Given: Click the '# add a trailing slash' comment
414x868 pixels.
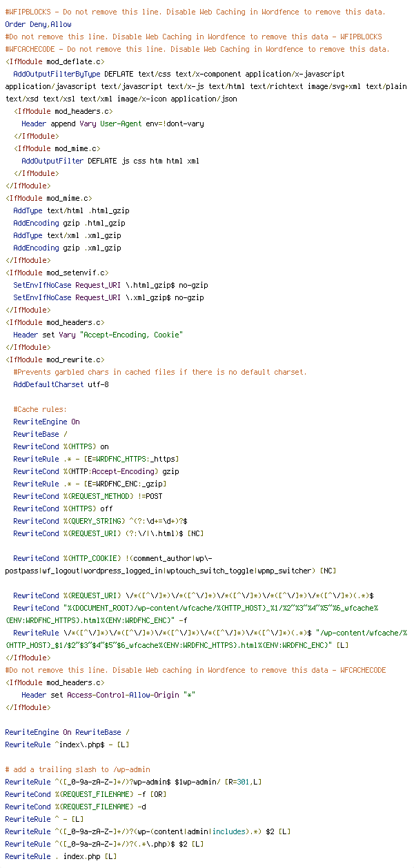Looking at the screenshot, I should coord(77,769).
